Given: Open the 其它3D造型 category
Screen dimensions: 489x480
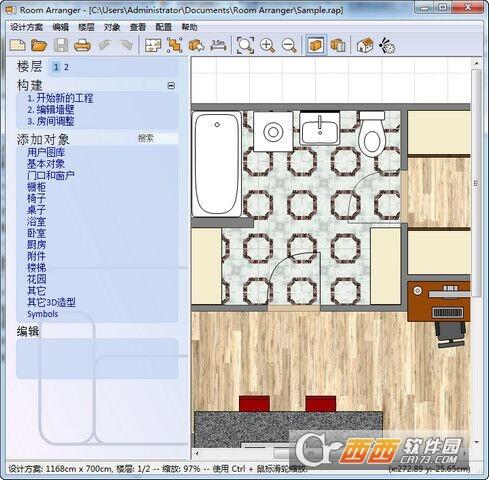Looking at the screenshot, I should click(51, 302).
